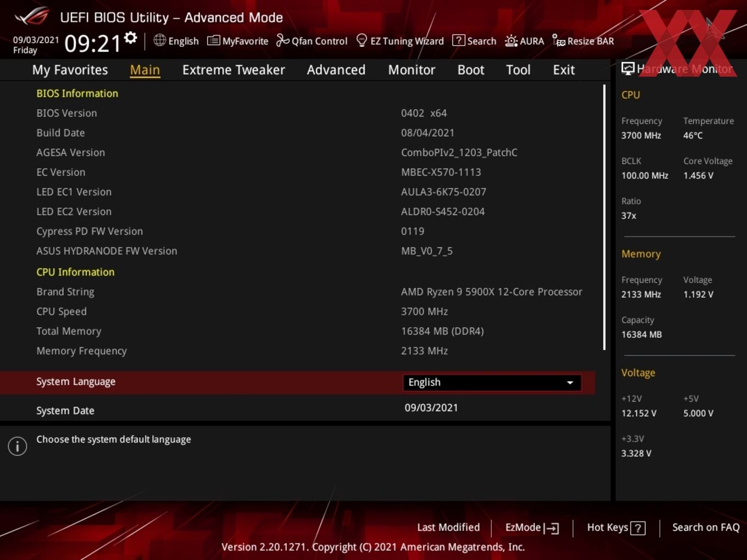Click the System Language dropdown arrow
The width and height of the screenshot is (747, 560).
[x=570, y=383]
